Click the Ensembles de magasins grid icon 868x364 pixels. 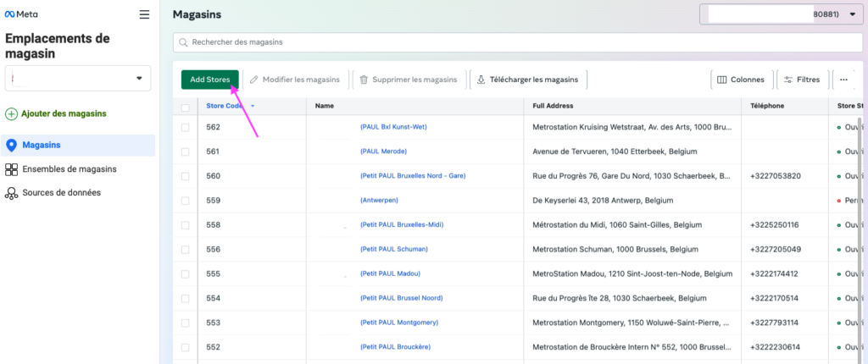click(11, 169)
